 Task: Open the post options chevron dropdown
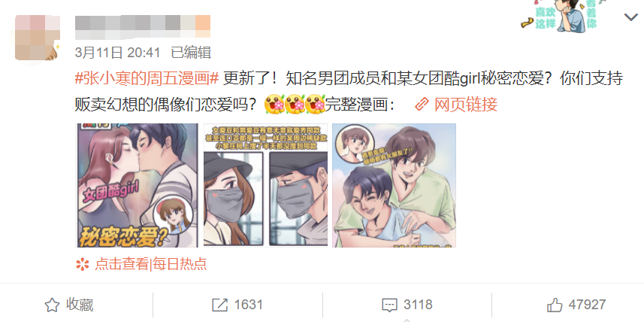[x=630, y=17]
